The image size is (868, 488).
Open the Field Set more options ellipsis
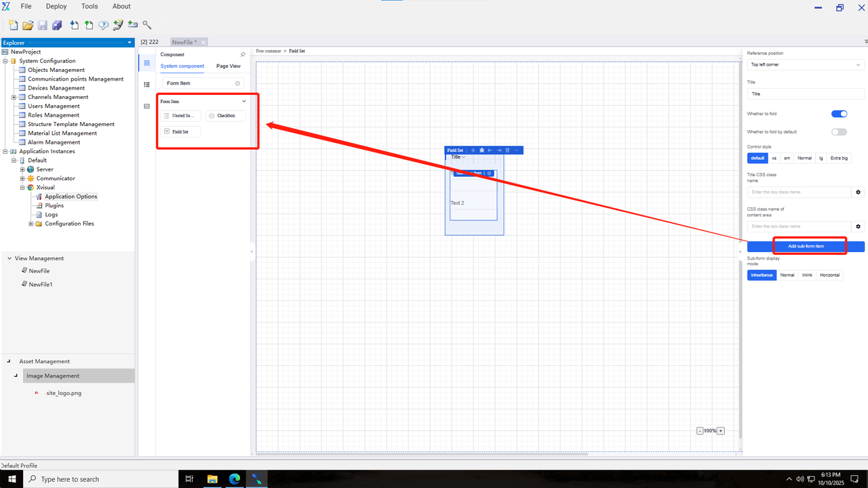click(x=516, y=150)
